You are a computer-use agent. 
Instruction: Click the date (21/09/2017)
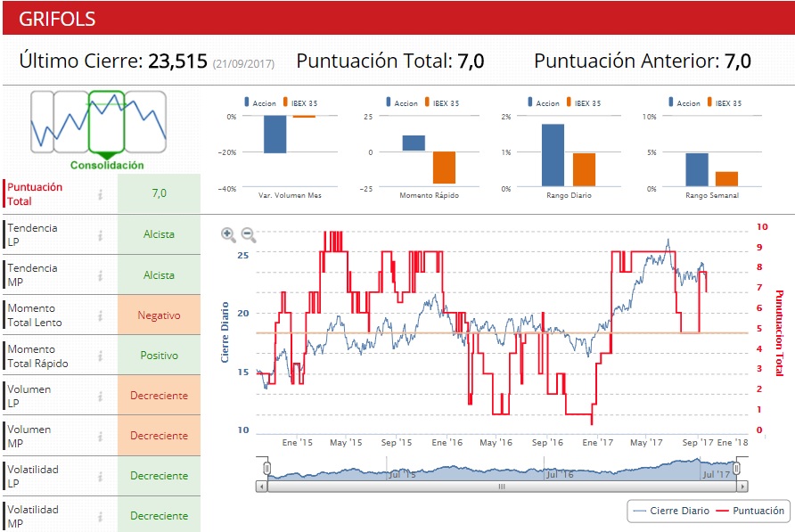point(243,64)
